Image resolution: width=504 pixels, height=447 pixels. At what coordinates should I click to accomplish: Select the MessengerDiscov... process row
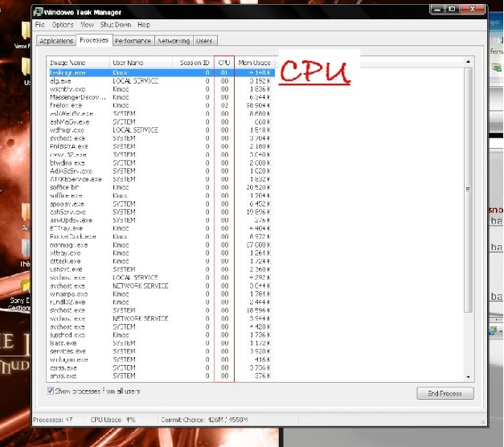(x=161, y=97)
